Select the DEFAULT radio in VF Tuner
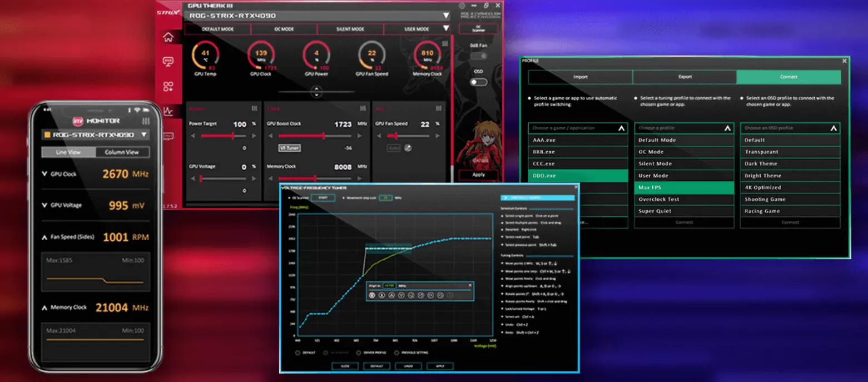This screenshot has width=868, height=382. [x=298, y=353]
